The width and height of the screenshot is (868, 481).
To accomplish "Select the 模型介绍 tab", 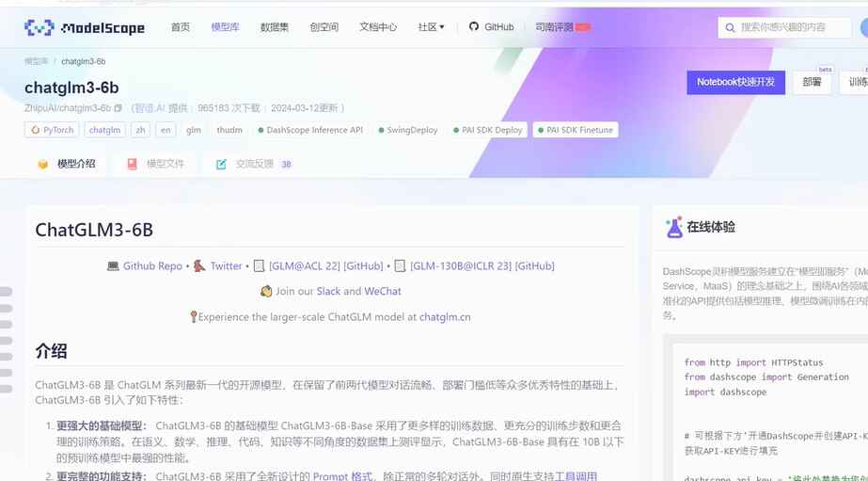I will 67,164.
